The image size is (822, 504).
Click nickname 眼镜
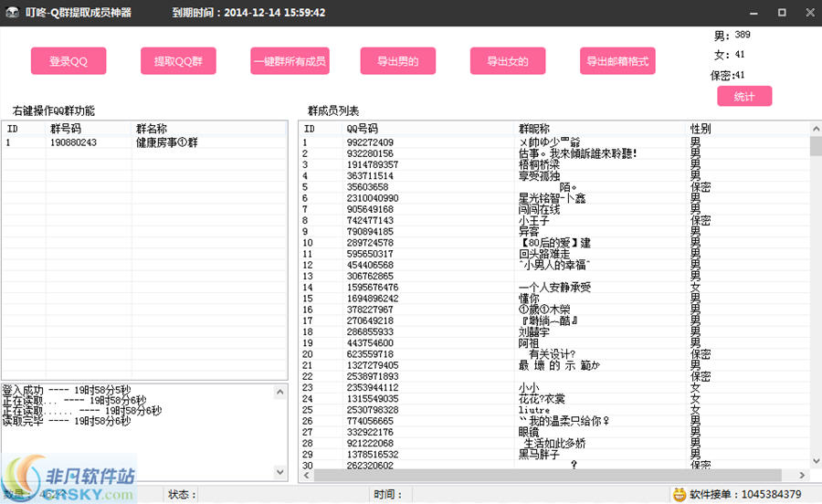(x=529, y=432)
